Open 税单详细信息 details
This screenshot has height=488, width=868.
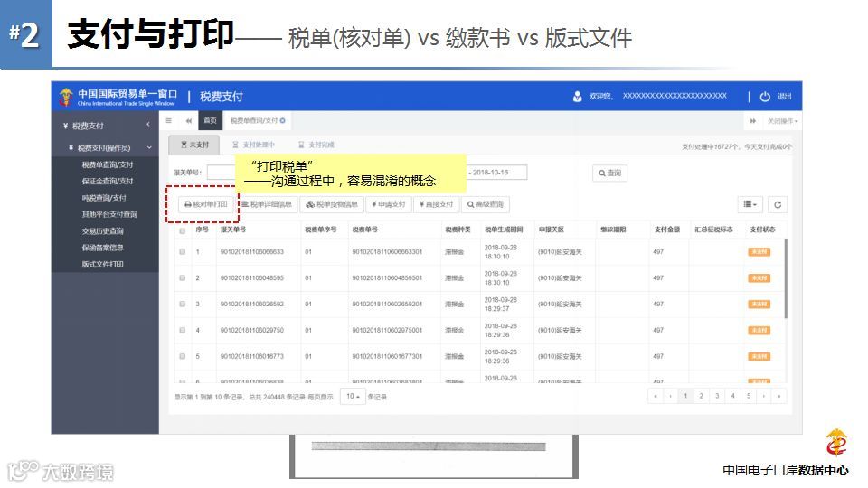(x=267, y=205)
